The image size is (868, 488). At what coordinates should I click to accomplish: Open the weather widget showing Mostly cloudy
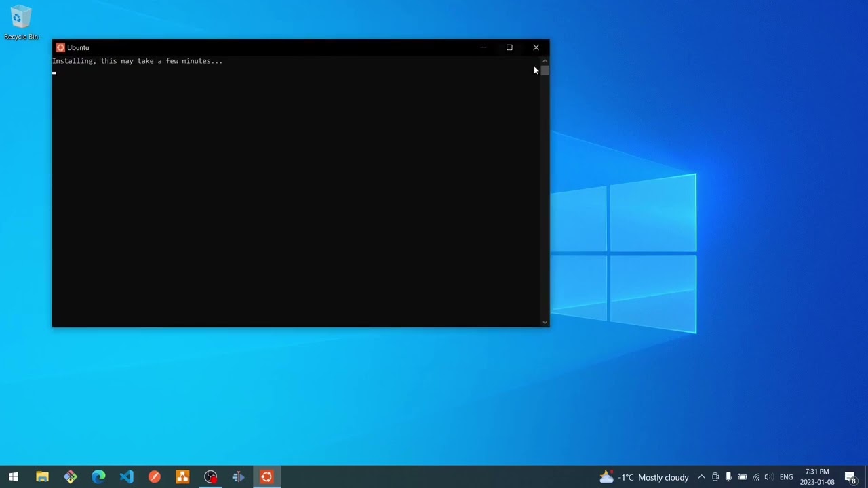click(x=644, y=477)
